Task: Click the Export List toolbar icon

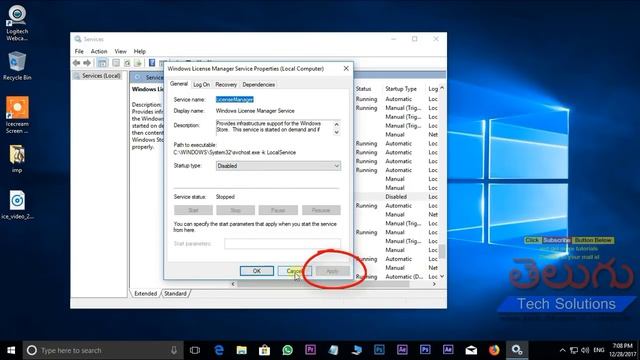Action: [x=138, y=63]
